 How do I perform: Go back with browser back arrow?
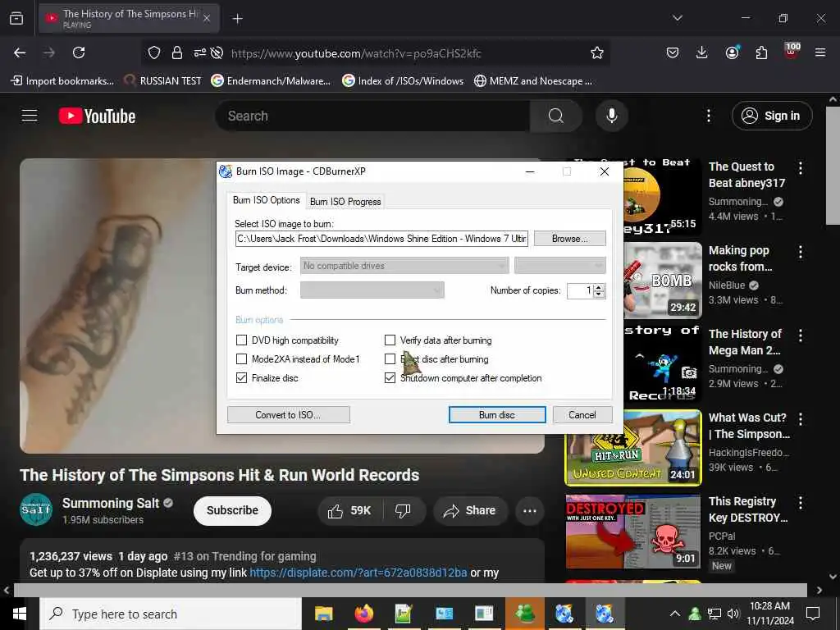coord(20,52)
